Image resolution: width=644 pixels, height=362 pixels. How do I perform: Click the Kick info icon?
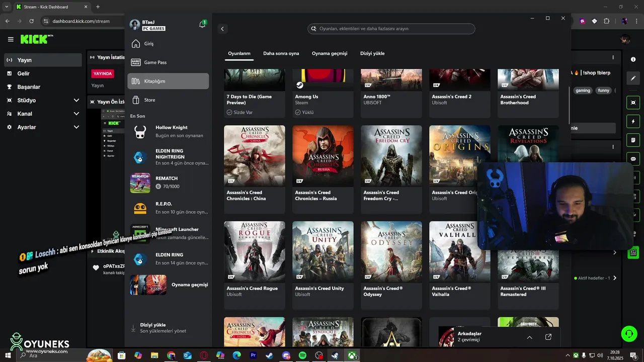pos(633,59)
